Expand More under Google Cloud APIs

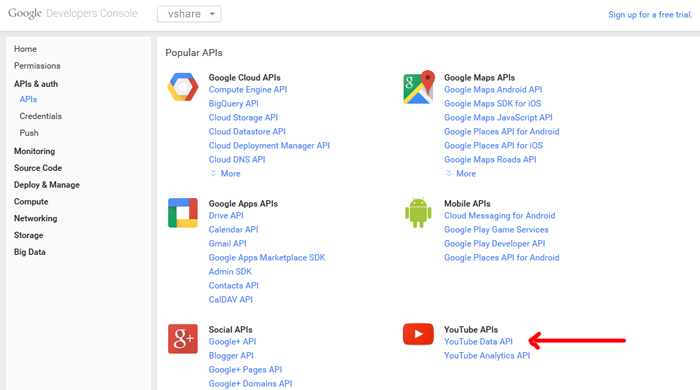225,174
